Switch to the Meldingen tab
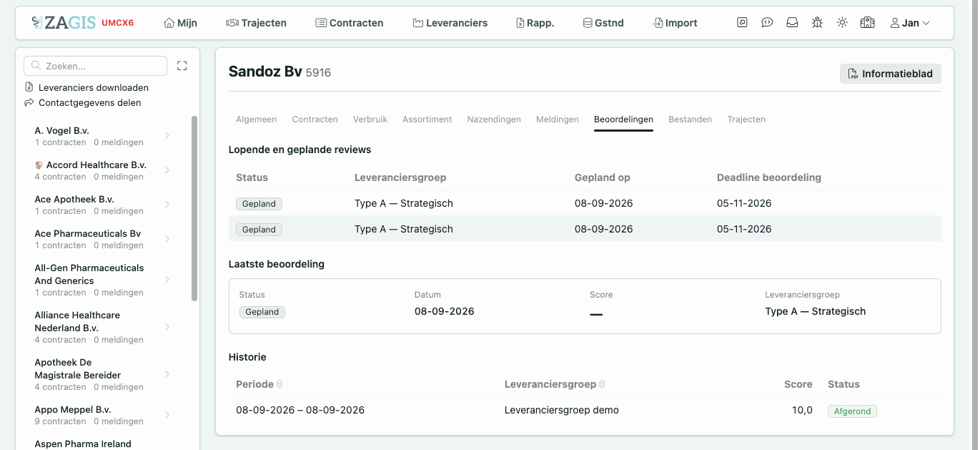Image resolution: width=980 pixels, height=450 pixels. (x=558, y=119)
